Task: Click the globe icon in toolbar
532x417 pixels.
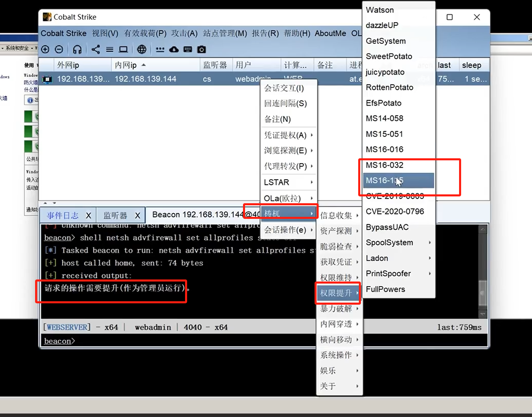Action: [142, 49]
